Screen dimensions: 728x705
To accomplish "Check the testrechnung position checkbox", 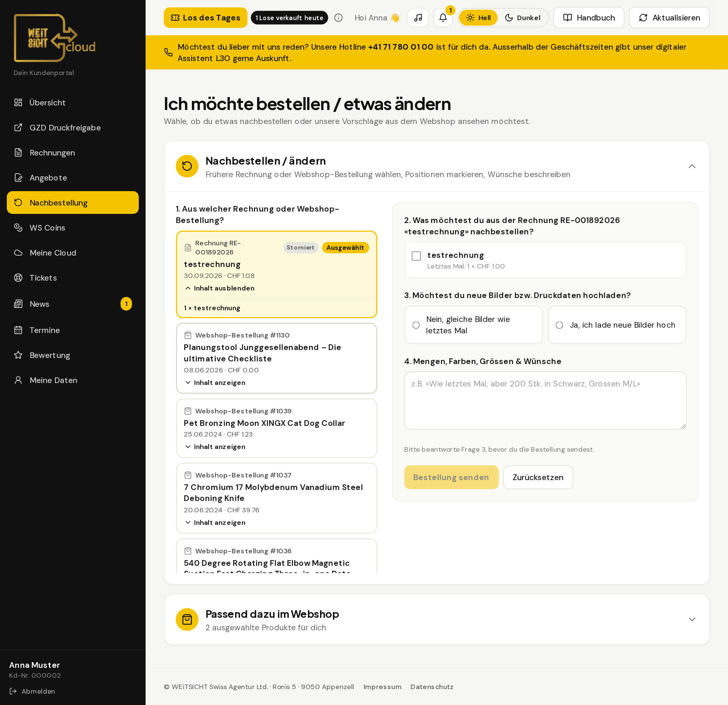I will pyautogui.click(x=416, y=256).
